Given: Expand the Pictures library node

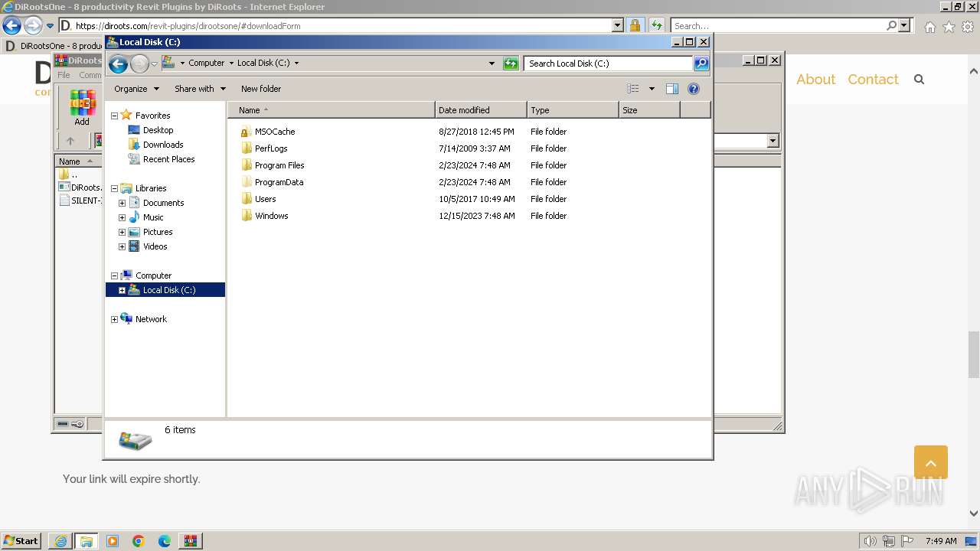Looking at the screenshot, I should (122, 232).
